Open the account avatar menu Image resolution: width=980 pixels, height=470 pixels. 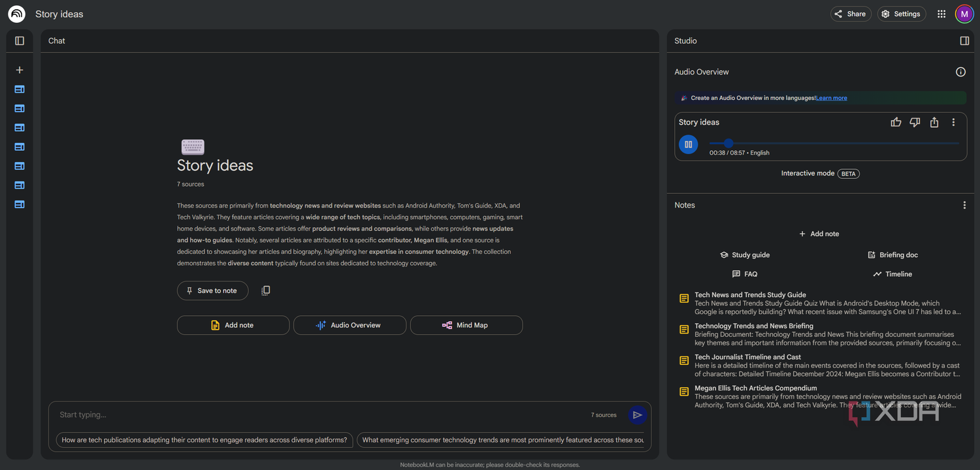[x=964, y=14]
